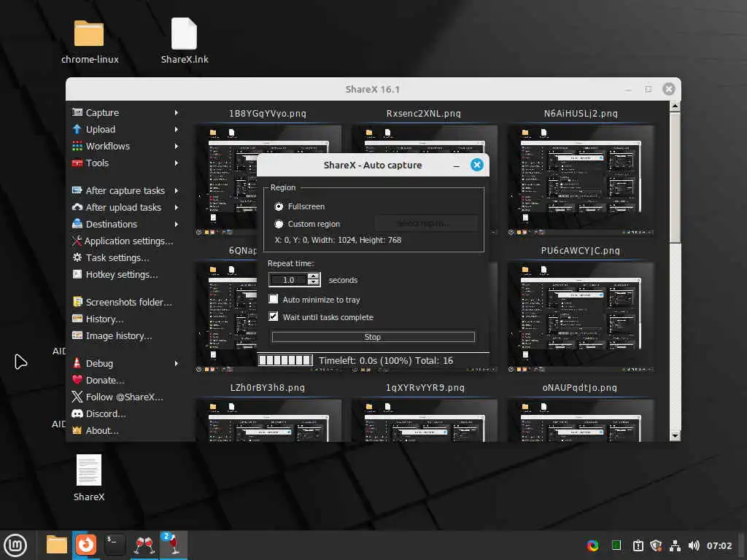Screen dimensions: 747x560
Task: Click the Donate link label
Action: (105, 380)
